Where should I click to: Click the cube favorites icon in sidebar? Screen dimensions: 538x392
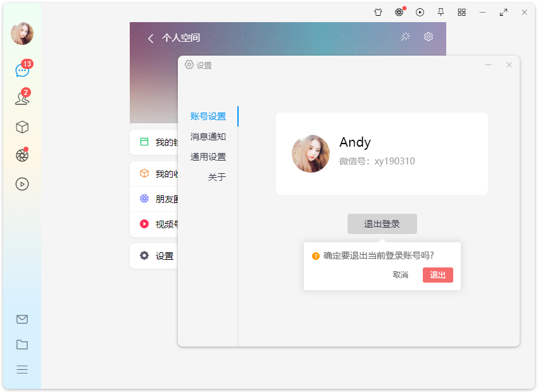pyautogui.click(x=22, y=127)
